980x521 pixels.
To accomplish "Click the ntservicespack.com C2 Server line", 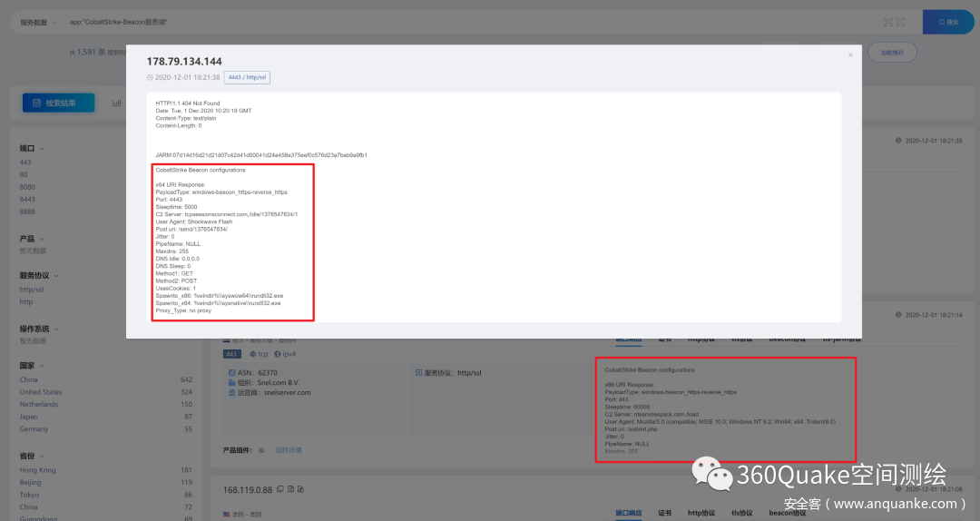I will (x=652, y=414).
